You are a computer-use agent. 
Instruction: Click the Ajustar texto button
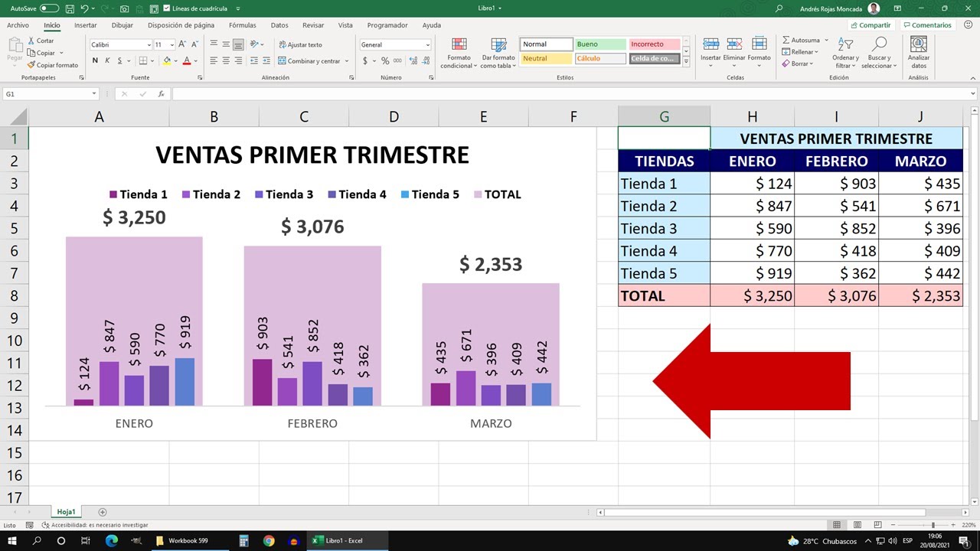(300, 44)
